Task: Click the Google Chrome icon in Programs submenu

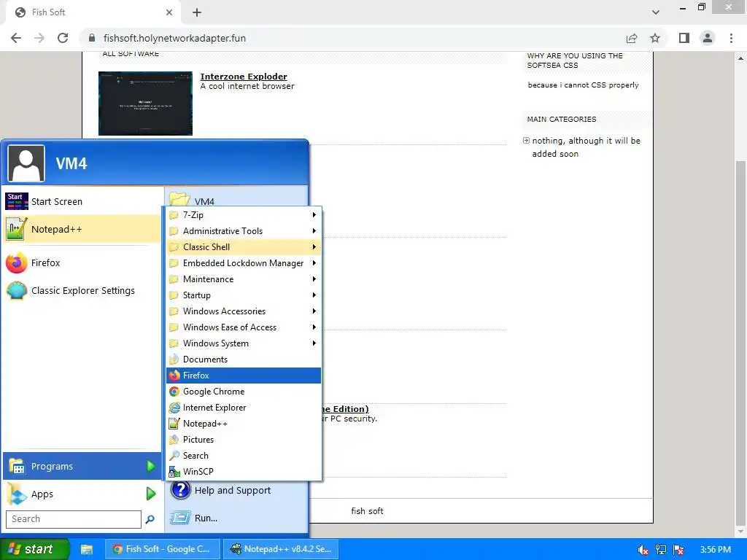Action: click(174, 392)
